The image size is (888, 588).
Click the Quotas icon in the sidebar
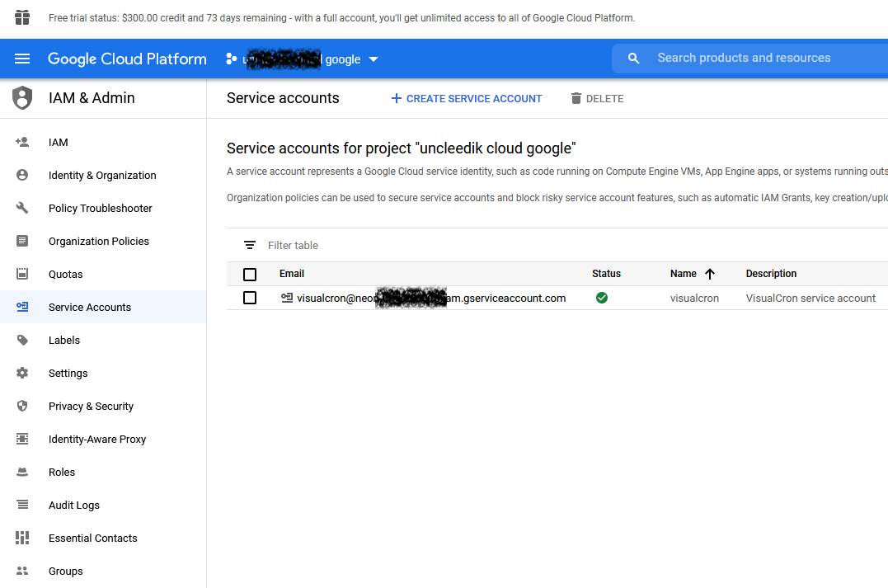click(22, 274)
